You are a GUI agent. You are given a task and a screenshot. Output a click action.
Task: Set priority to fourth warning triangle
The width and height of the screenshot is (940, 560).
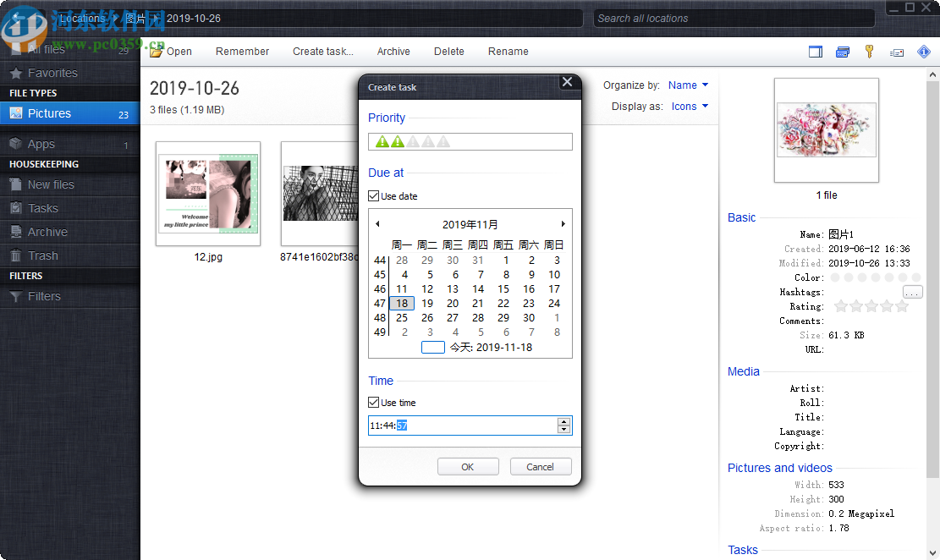428,141
